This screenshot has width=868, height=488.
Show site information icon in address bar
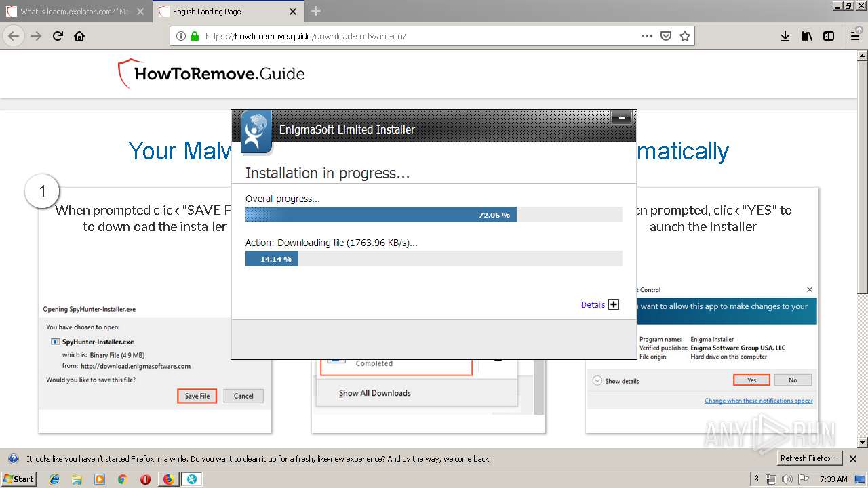tap(181, 36)
